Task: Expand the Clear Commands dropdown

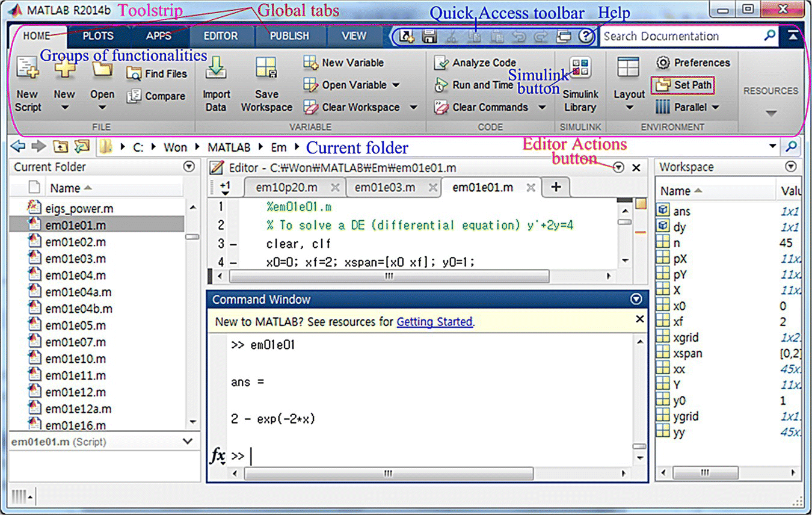Action: pos(542,108)
